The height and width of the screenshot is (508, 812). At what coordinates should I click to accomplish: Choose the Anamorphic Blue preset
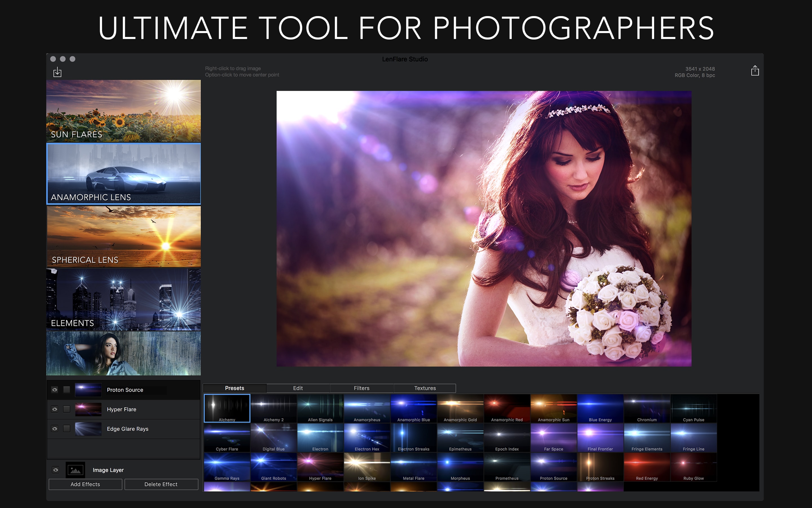pyautogui.click(x=413, y=408)
